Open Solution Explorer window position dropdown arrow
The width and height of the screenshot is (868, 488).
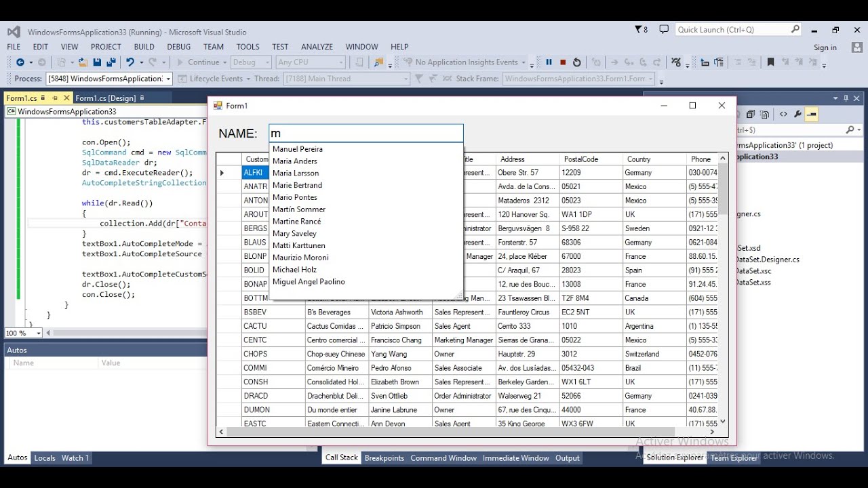pos(835,98)
